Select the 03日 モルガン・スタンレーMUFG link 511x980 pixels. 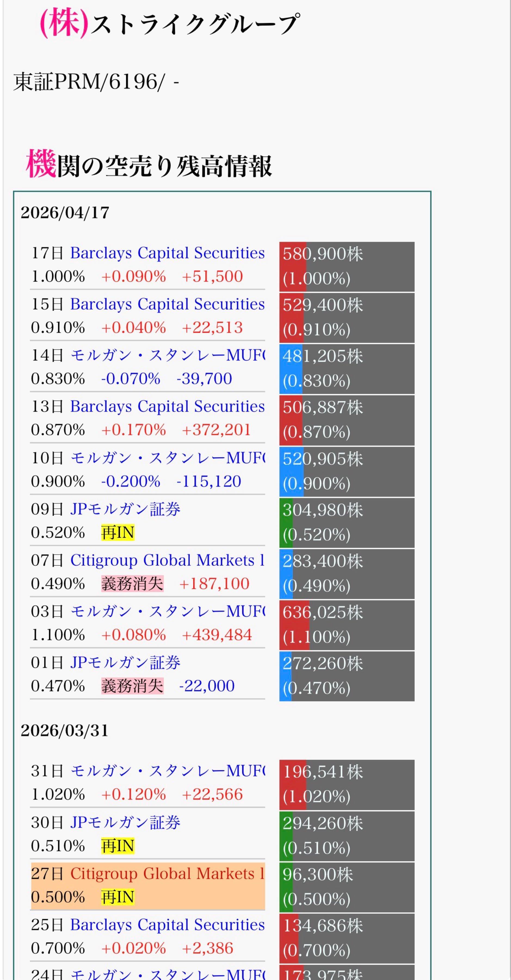[x=168, y=612]
